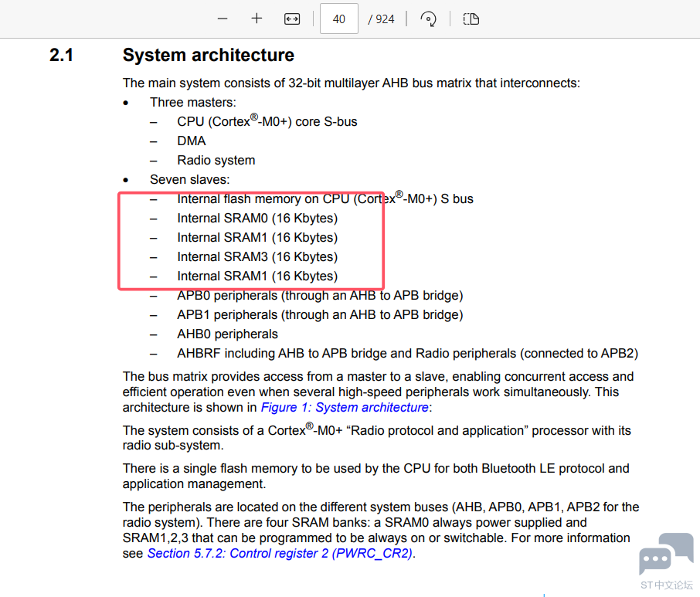
Task: Click the AHB0 peripherals line
Action: 227,334
